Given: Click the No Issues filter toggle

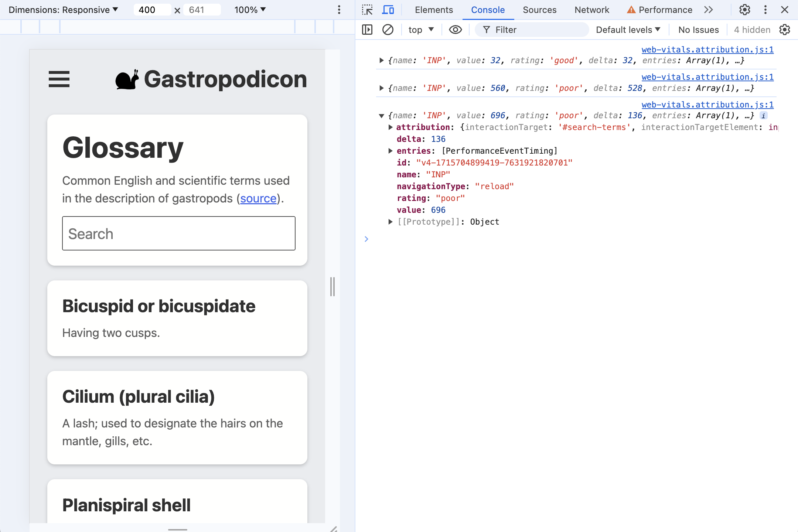Looking at the screenshot, I should 698,28.
